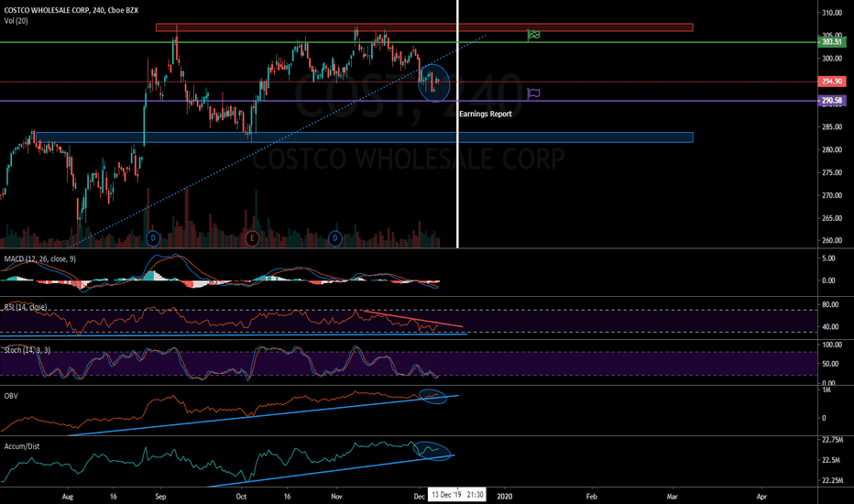Click the Accum/Dist indicator label
Screen dimensions: 854x504
tap(22, 446)
